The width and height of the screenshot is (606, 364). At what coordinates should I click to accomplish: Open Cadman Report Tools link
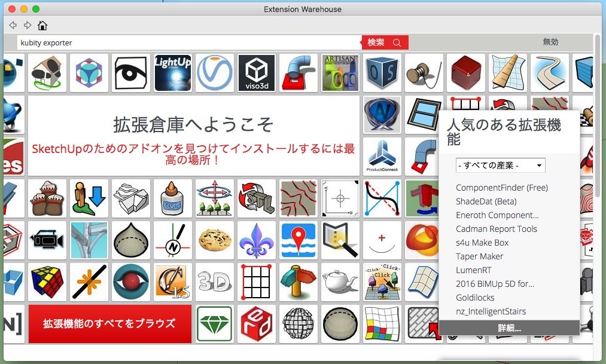(497, 229)
